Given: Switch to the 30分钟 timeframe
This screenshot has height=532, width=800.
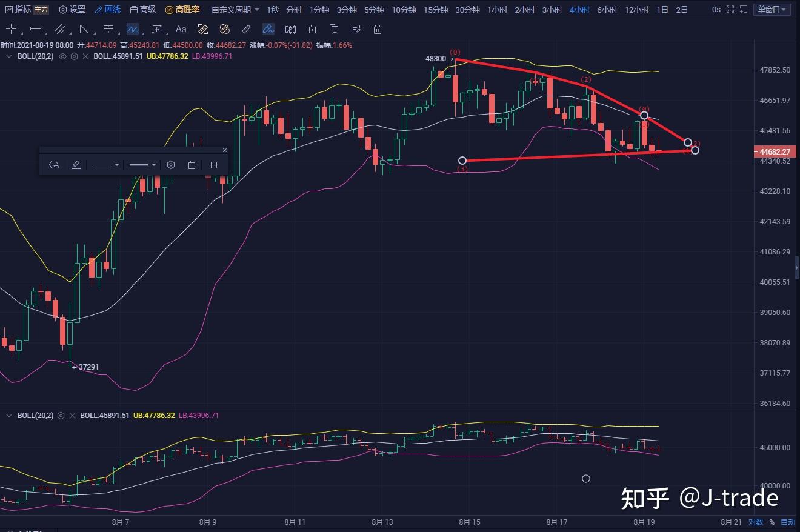Looking at the screenshot, I should click(x=467, y=10).
